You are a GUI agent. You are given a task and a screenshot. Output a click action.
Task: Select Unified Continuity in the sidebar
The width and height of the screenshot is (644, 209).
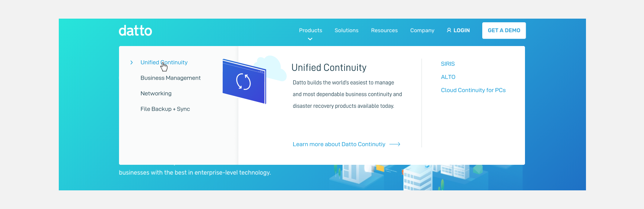(164, 62)
